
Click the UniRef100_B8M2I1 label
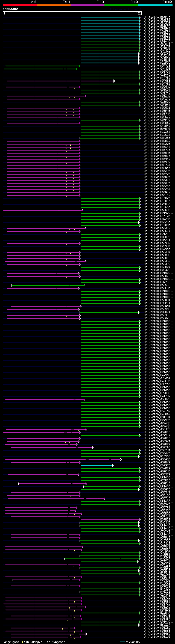click(157, 240)
